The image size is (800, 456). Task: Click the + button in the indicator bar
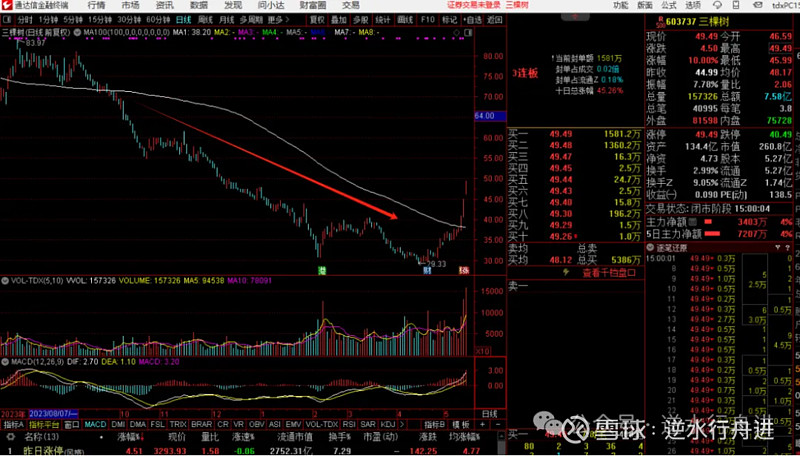point(483,424)
